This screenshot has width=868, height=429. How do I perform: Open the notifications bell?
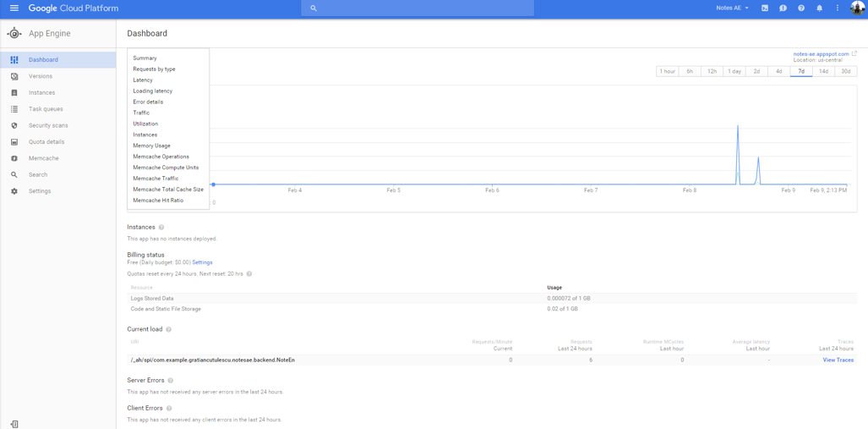[x=819, y=8]
